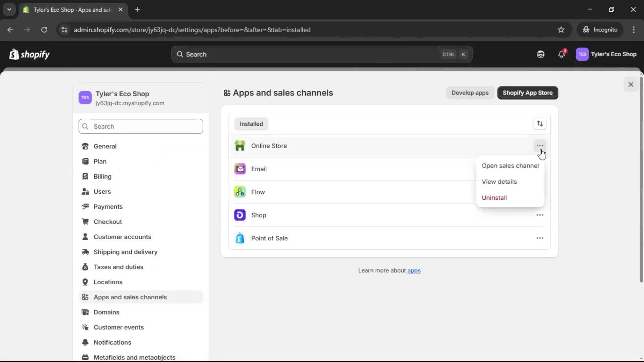Open the Shop app's more actions menu
Screen dimensions: 644x362
tap(539, 215)
